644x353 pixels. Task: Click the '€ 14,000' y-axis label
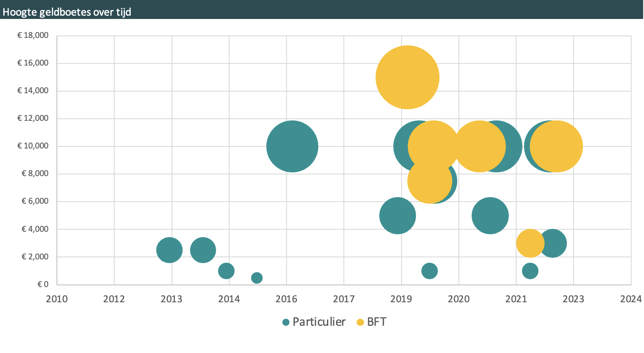click(x=33, y=91)
